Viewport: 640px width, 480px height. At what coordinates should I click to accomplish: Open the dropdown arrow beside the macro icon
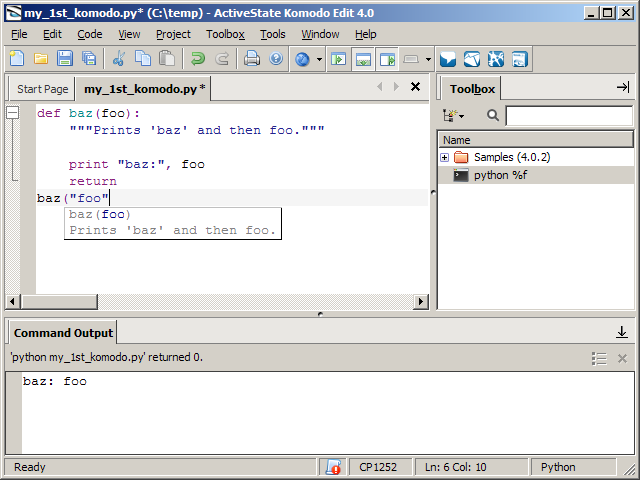click(428, 60)
